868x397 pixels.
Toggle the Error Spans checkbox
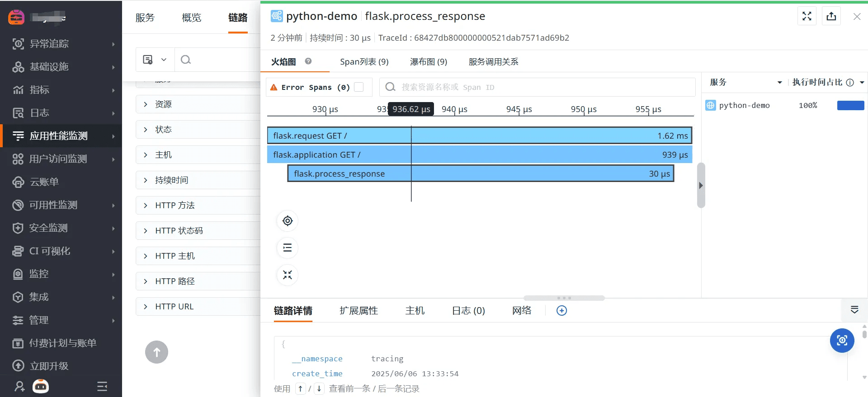(359, 87)
